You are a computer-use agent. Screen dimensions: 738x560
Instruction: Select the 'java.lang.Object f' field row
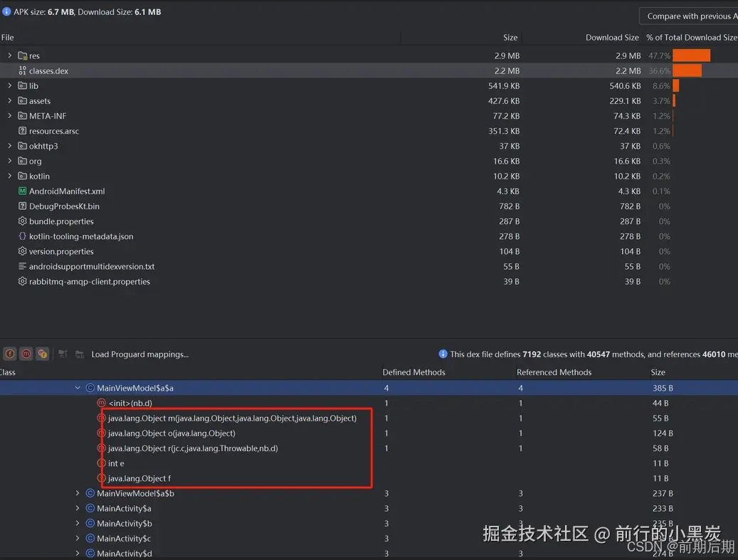coord(139,478)
